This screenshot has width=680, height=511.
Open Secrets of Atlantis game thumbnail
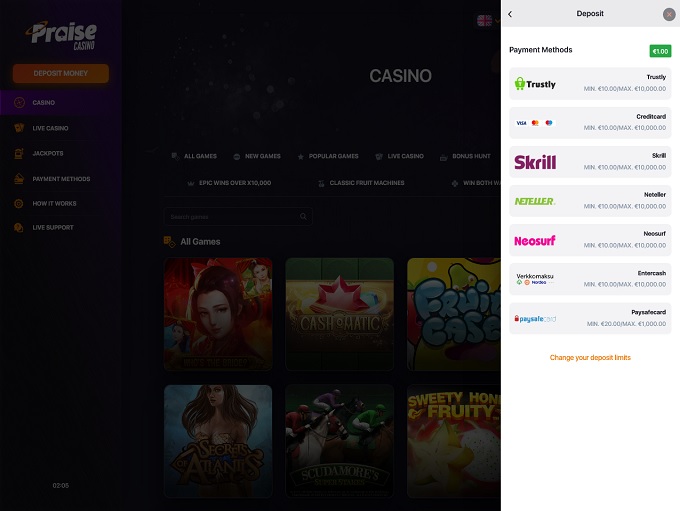pos(218,440)
